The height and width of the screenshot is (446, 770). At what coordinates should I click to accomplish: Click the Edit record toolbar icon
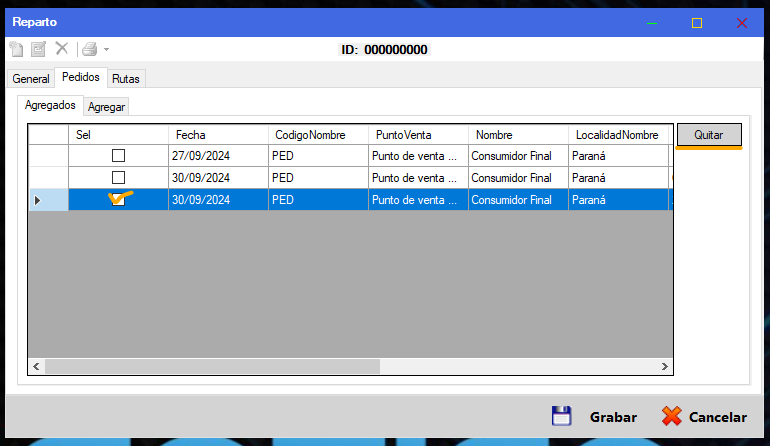coord(38,49)
